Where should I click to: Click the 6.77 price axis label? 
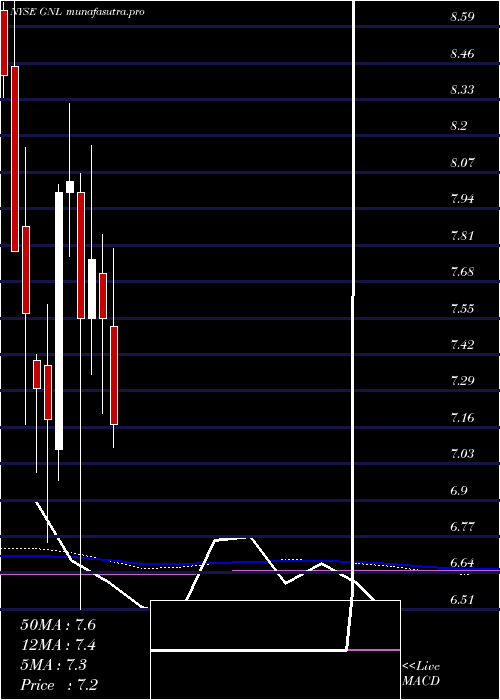[x=462, y=527]
